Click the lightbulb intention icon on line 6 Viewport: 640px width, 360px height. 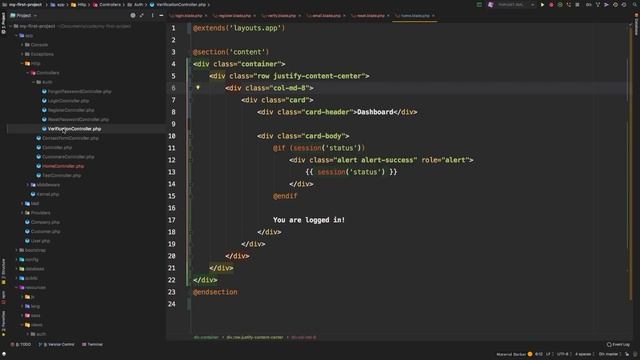(198, 87)
